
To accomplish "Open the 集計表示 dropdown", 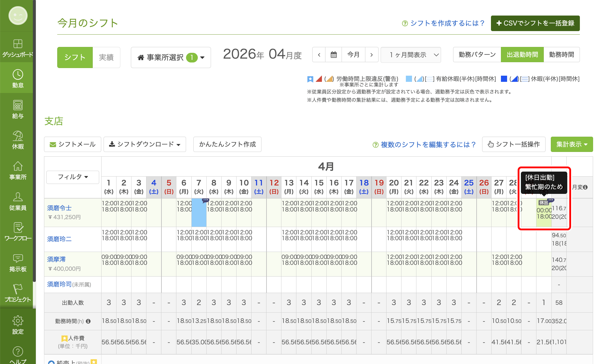I will click(572, 144).
